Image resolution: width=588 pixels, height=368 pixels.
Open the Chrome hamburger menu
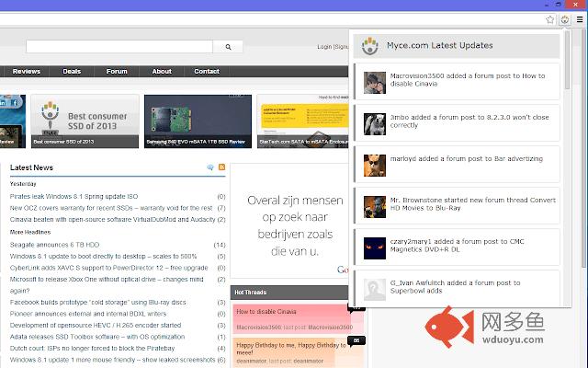pos(580,19)
